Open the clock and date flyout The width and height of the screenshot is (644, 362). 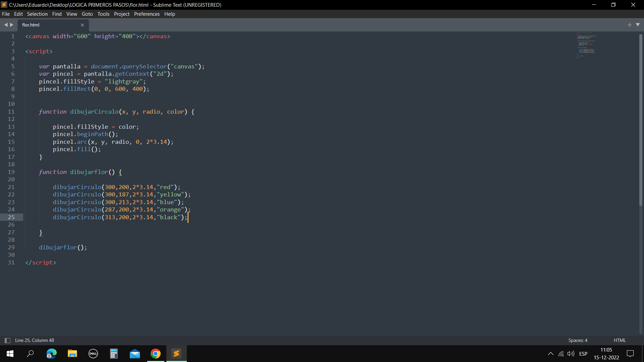tap(606, 354)
